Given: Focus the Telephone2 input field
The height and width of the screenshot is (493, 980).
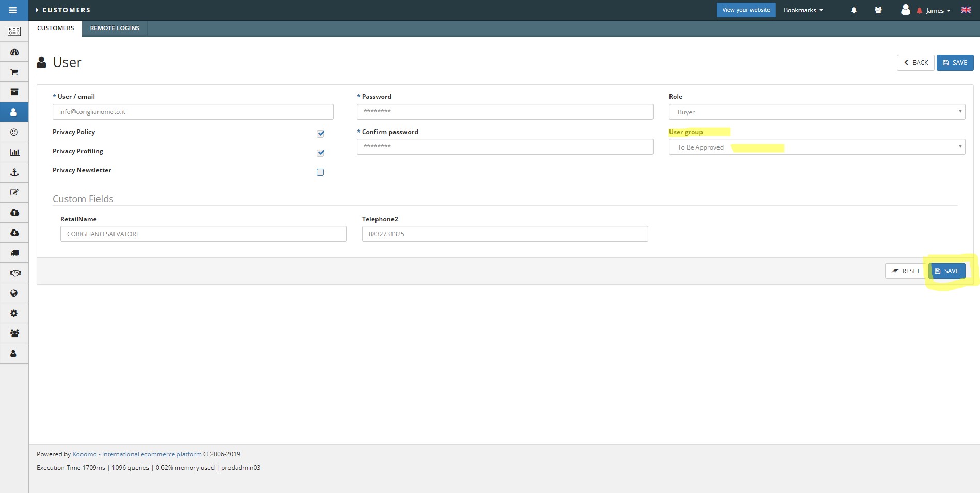Looking at the screenshot, I should (x=505, y=234).
